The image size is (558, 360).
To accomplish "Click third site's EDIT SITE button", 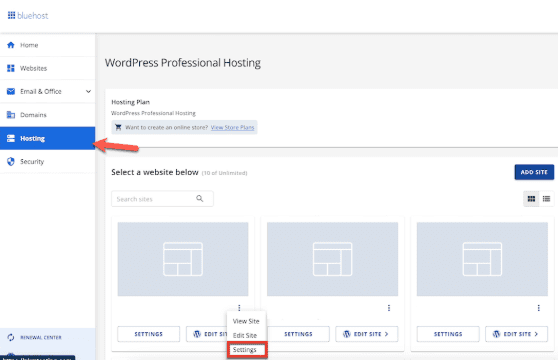I will click(517, 334).
